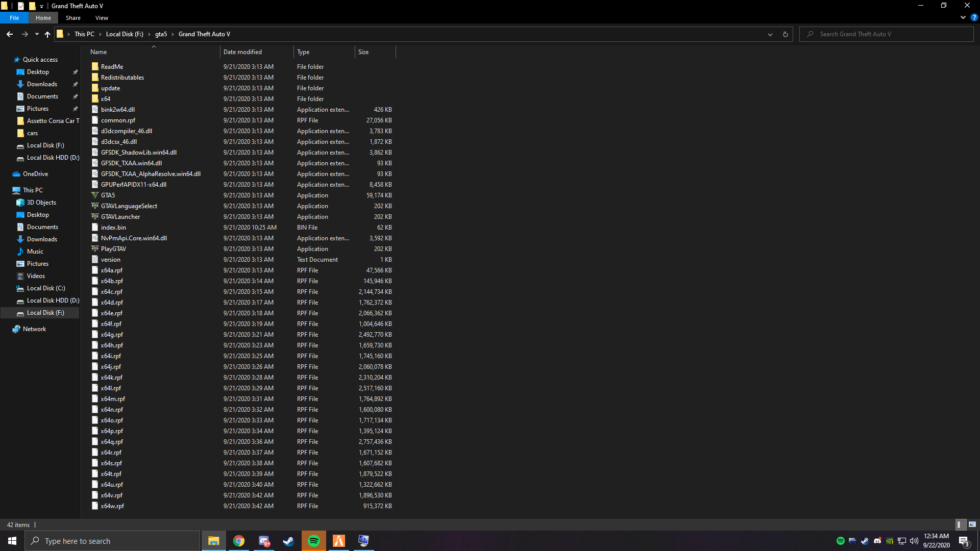Click the PlayGTAV application icon
This screenshot has width=980, height=551.
click(95, 249)
